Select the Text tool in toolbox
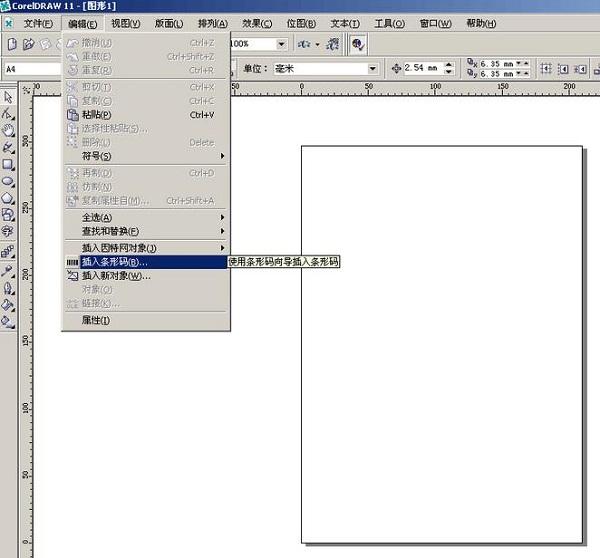This screenshot has height=558, width=600. coord(8,232)
